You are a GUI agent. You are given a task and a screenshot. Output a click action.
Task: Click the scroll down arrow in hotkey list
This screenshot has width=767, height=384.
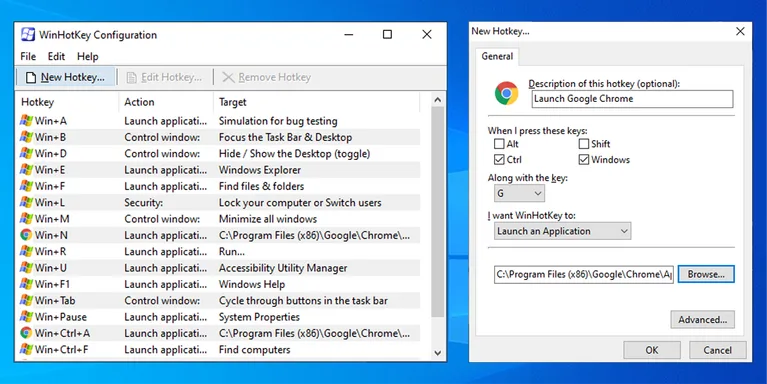point(438,353)
